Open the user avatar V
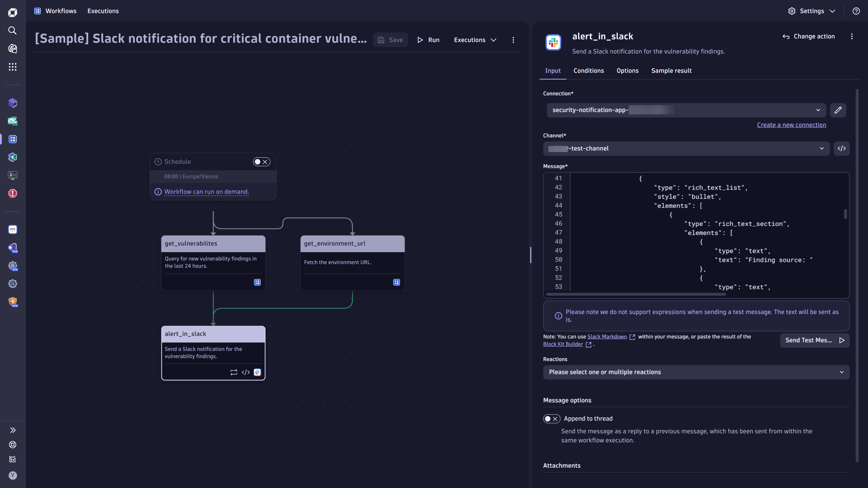Viewport: 868px width, 488px height. pyautogui.click(x=12, y=475)
